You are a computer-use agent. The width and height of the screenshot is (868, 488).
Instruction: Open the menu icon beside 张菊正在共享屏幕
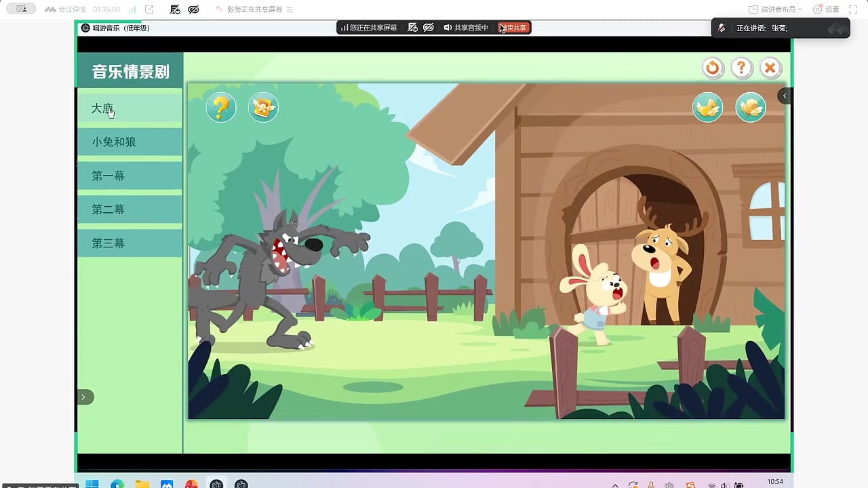coord(290,9)
